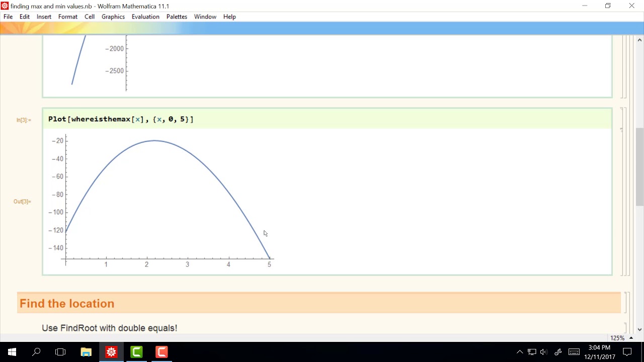Click the vertical scrollbar thumb
The image size is (644, 362).
coord(640,167)
